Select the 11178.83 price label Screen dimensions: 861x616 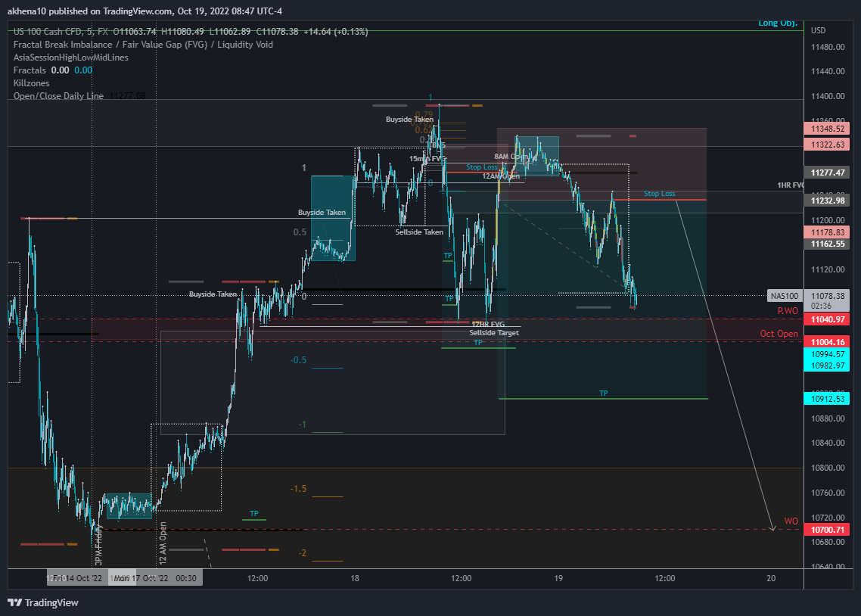point(827,232)
